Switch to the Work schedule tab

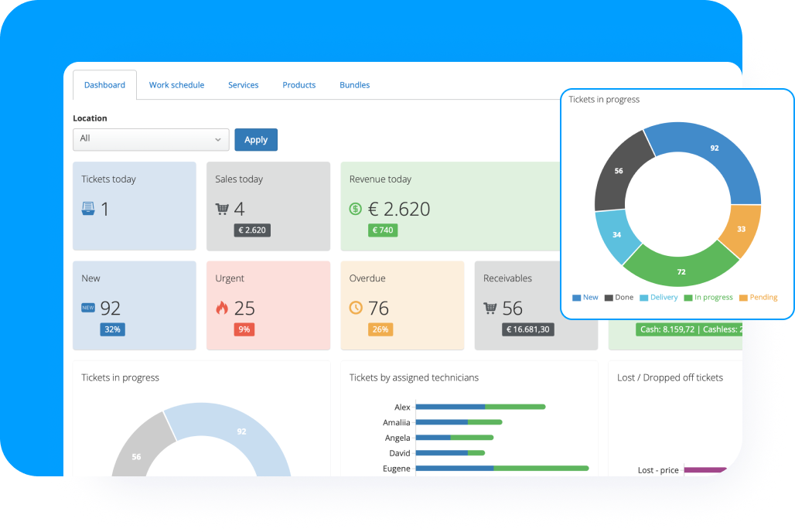(x=176, y=85)
